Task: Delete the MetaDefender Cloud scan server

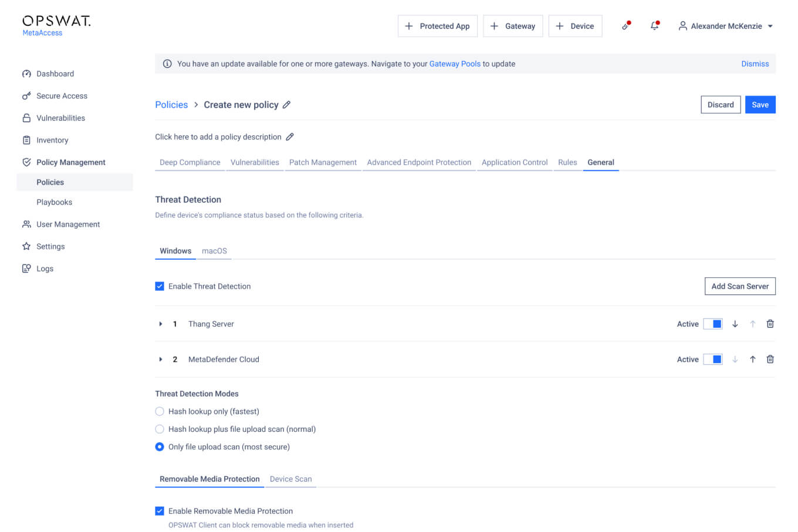Action: pyautogui.click(x=770, y=360)
